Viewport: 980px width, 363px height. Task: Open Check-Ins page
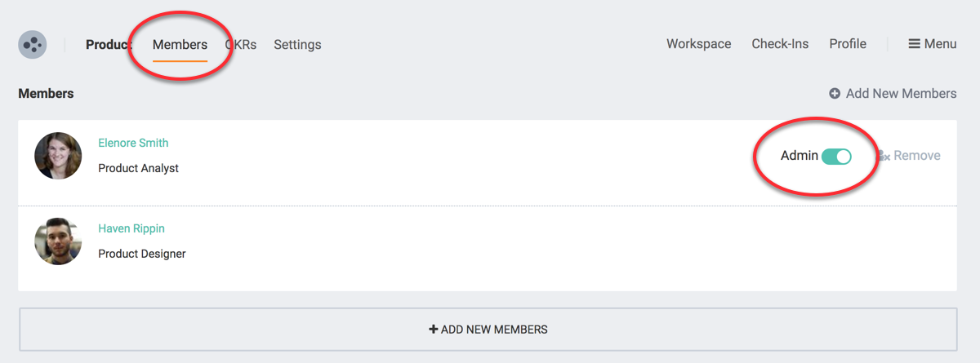click(x=780, y=44)
